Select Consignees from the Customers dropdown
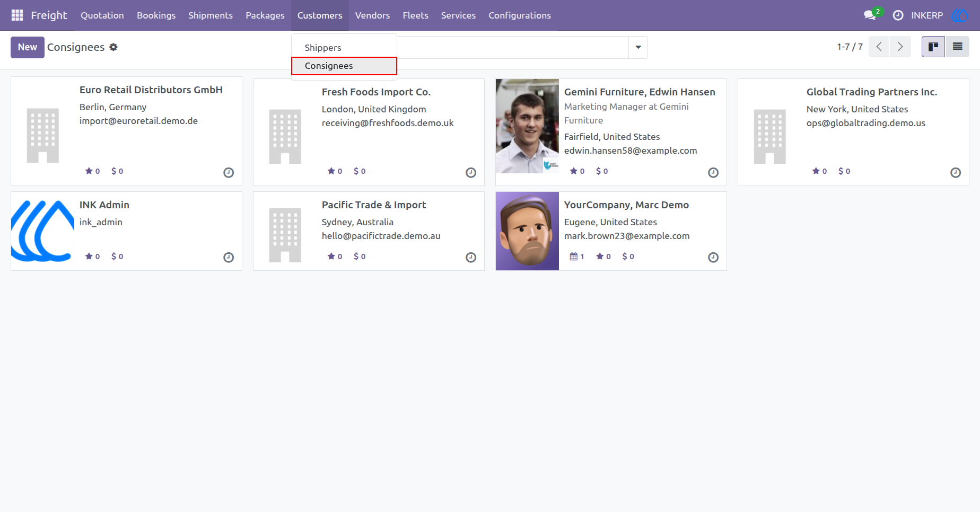The height and width of the screenshot is (512, 980). pyautogui.click(x=344, y=66)
